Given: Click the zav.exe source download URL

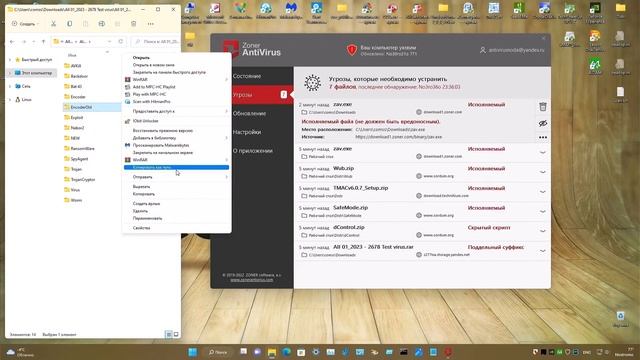Looking at the screenshot, I should click(x=398, y=137).
